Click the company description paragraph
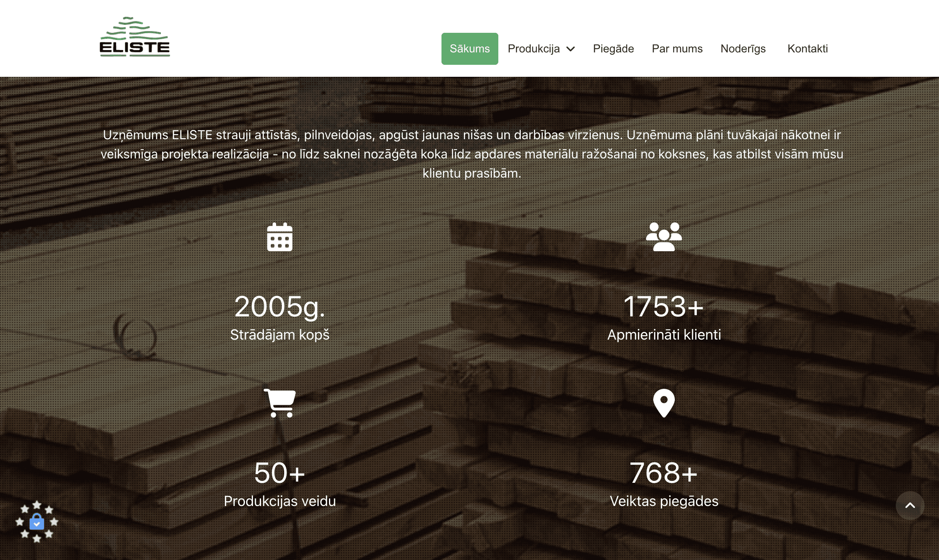939x560 pixels. coord(472,154)
